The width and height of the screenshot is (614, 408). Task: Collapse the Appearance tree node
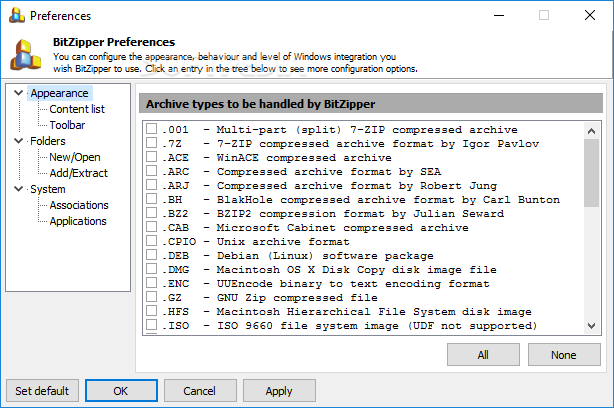point(16,93)
